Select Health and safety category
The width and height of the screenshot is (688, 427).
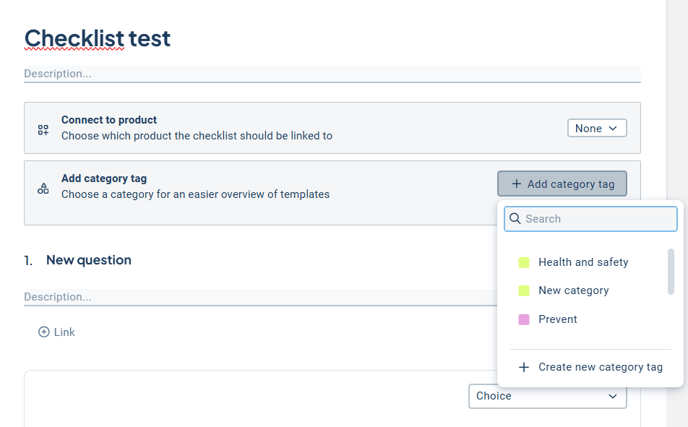583,262
